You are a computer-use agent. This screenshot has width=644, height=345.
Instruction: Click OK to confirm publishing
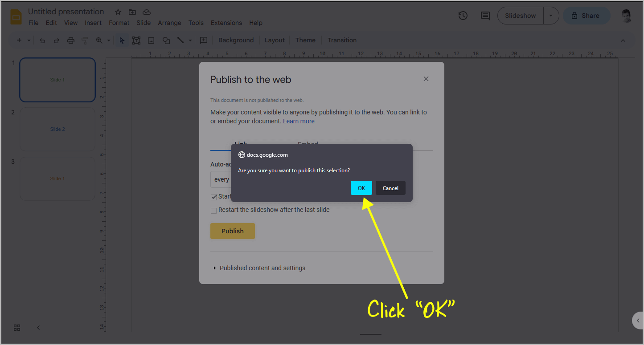coord(361,187)
